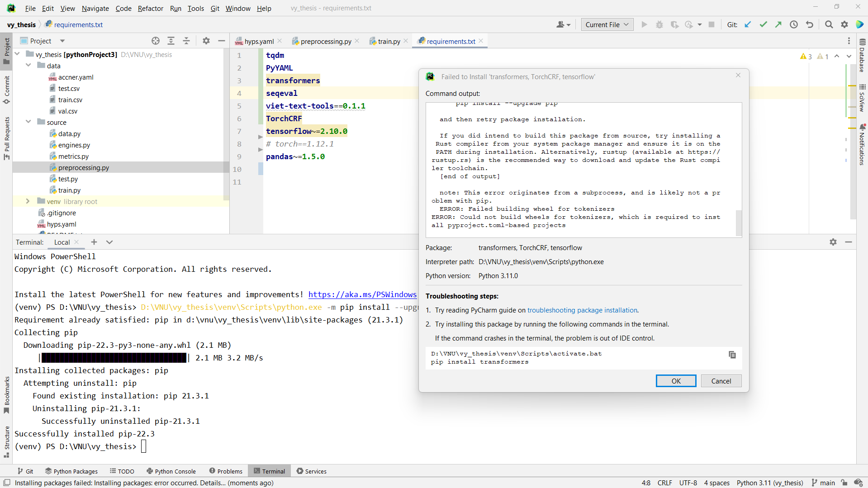Open the Pull Requests panel
This screenshot has height=488, width=868.
pos(6,135)
